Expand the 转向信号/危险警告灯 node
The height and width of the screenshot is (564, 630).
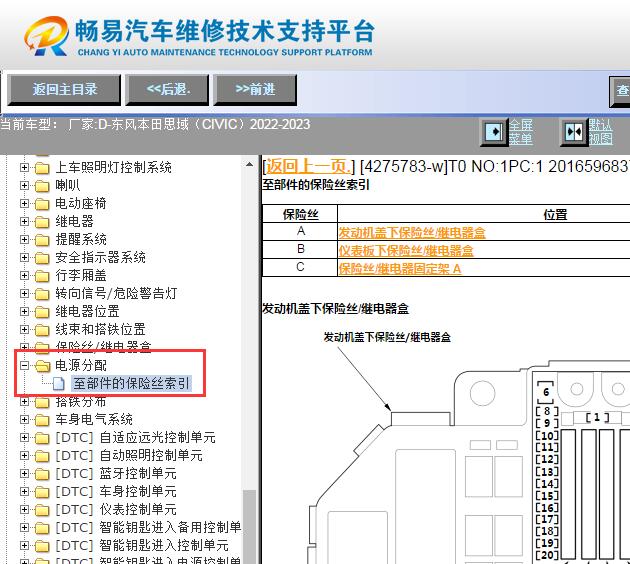(25, 294)
